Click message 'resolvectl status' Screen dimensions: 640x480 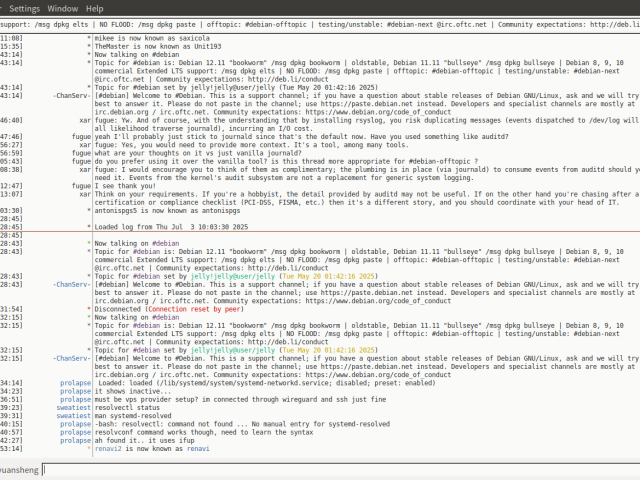pyautogui.click(x=127, y=407)
